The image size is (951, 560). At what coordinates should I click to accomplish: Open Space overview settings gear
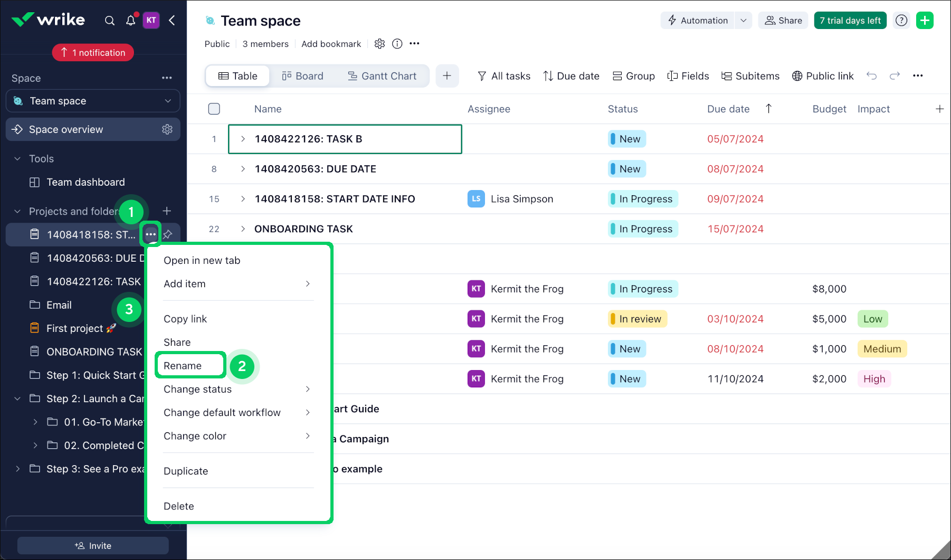coord(167,129)
